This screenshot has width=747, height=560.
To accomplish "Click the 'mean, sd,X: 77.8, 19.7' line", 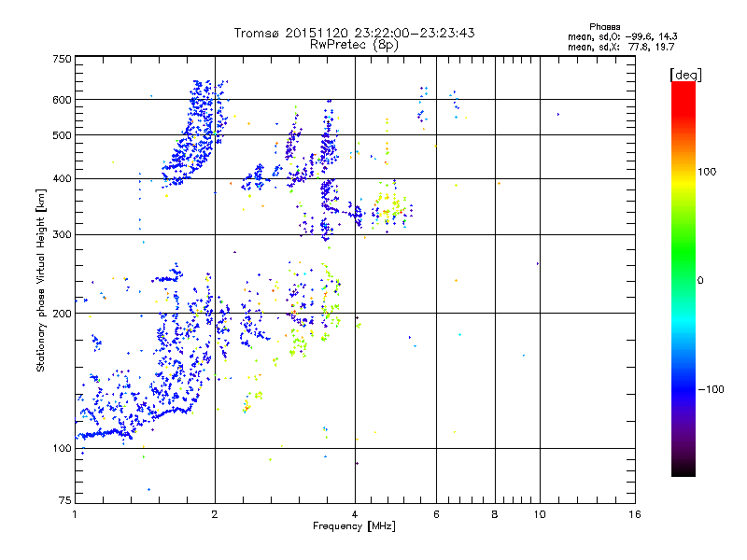I will [621, 47].
